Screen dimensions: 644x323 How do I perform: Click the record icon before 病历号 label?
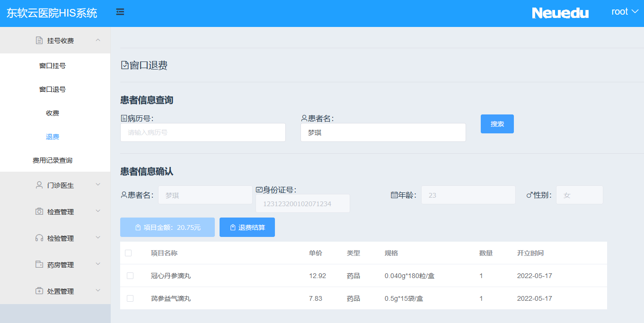point(124,118)
